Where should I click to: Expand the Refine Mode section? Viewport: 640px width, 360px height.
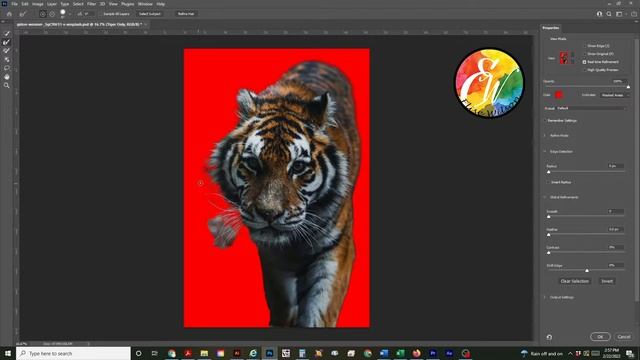pos(544,136)
